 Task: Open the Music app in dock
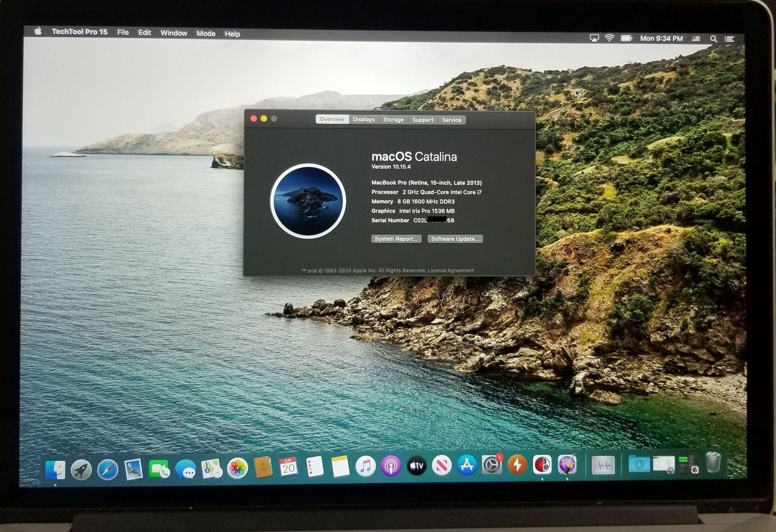365,466
